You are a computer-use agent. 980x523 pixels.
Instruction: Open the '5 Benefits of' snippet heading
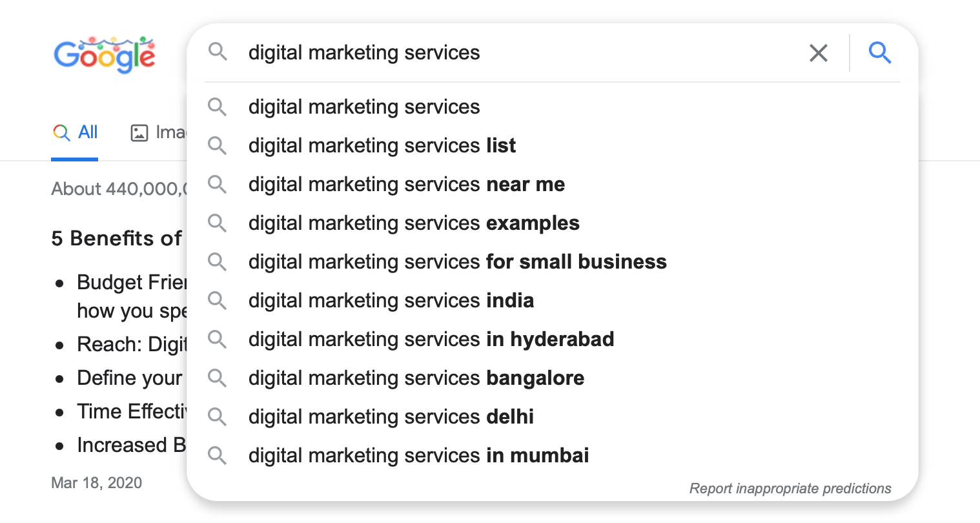pyautogui.click(x=117, y=239)
